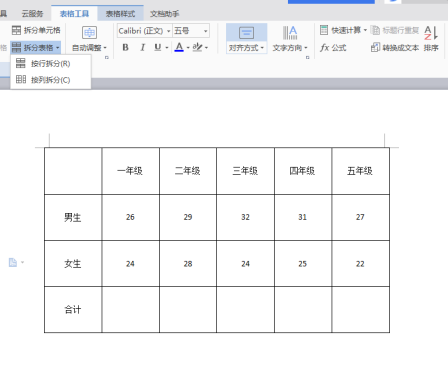Switch to the Table Tools (表格工具) tab
The height and width of the screenshot is (379, 448).
(x=74, y=14)
